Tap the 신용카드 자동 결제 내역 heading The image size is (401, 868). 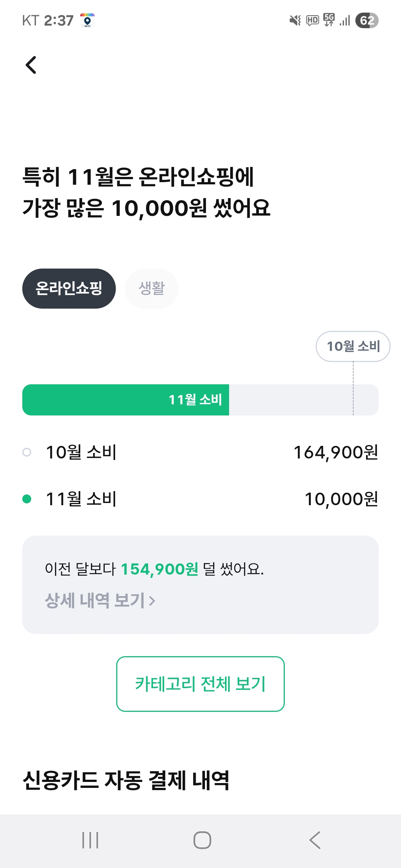(x=126, y=780)
